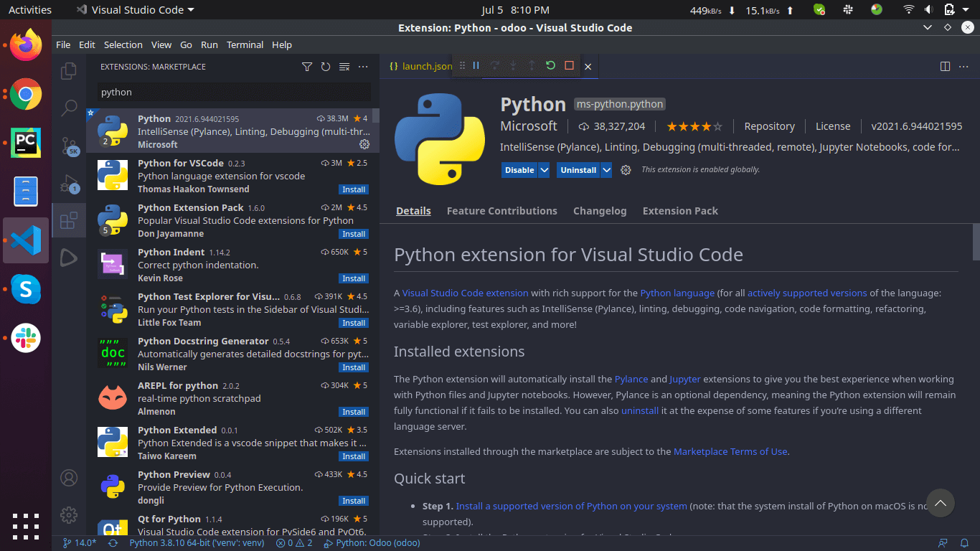This screenshot has height=551, width=980.
Task: Install Python Indent extension
Action: (354, 278)
